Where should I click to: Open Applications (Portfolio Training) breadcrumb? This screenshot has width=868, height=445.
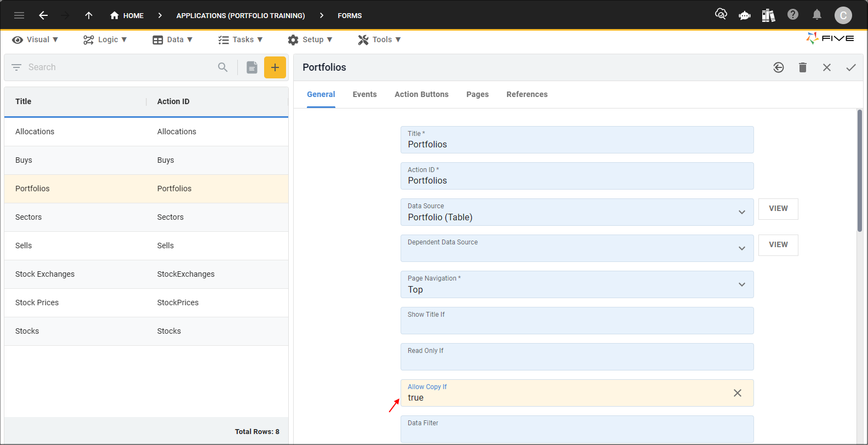point(241,15)
